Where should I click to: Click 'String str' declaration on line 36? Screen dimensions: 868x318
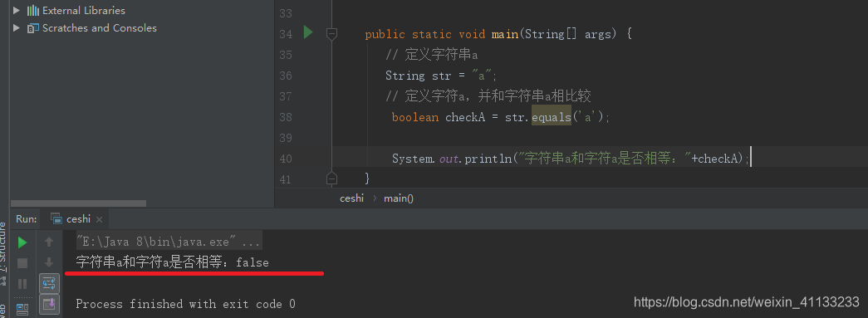[418, 76]
